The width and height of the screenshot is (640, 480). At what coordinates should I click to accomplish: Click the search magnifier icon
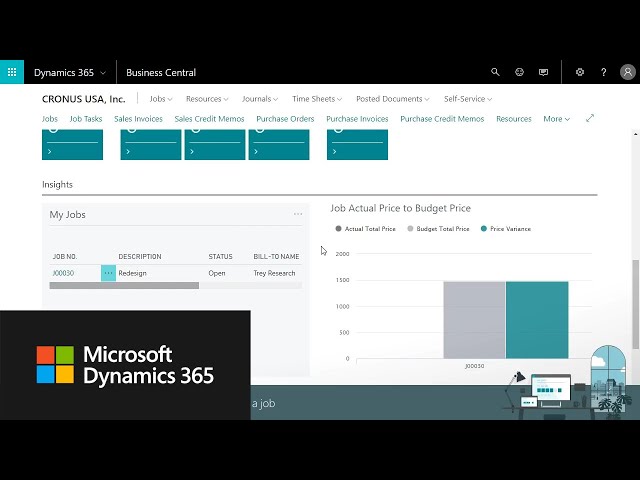495,72
